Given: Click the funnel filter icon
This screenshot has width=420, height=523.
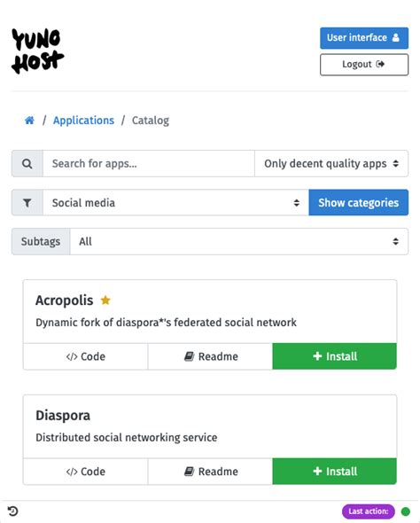Looking at the screenshot, I should pos(27,203).
